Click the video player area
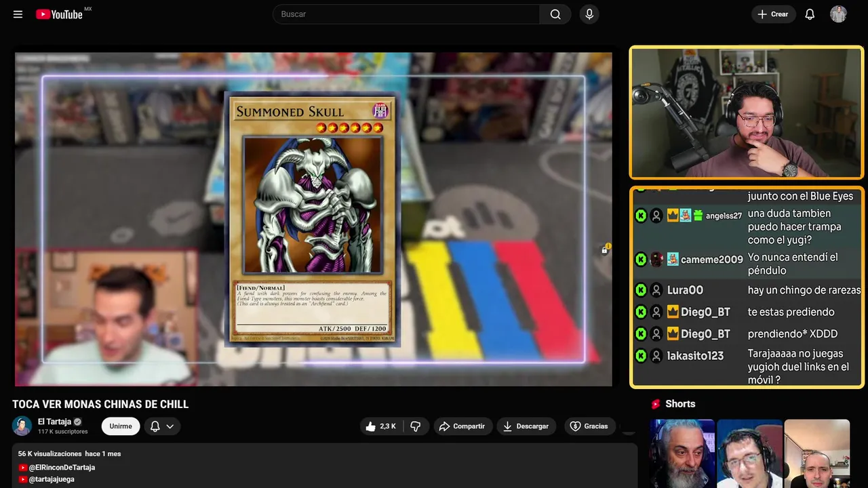The height and width of the screenshot is (488, 868). pyautogui.click(x=313, y=219)
